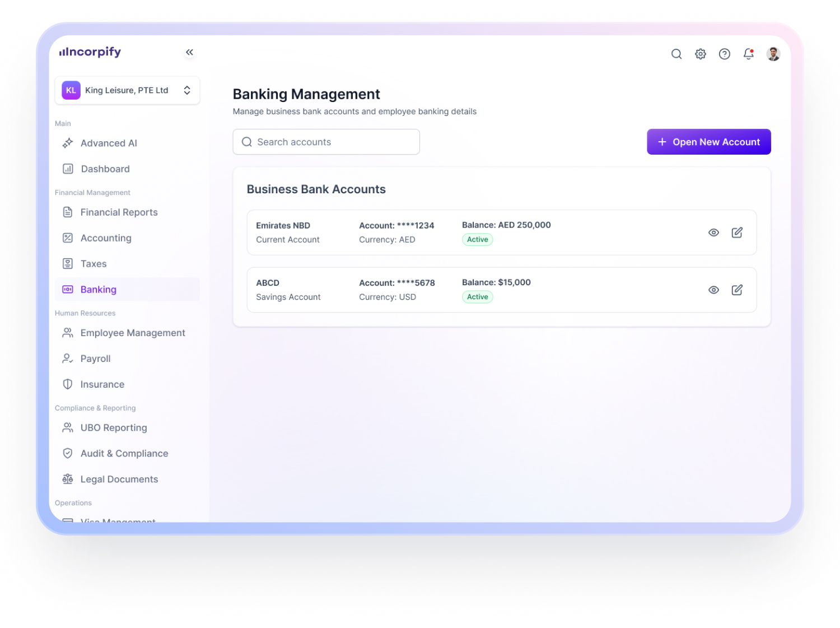Click Audit & Compliance shield-check icon
The height and width of the screenshot is (628, 840).
click(x=68, y=453)
